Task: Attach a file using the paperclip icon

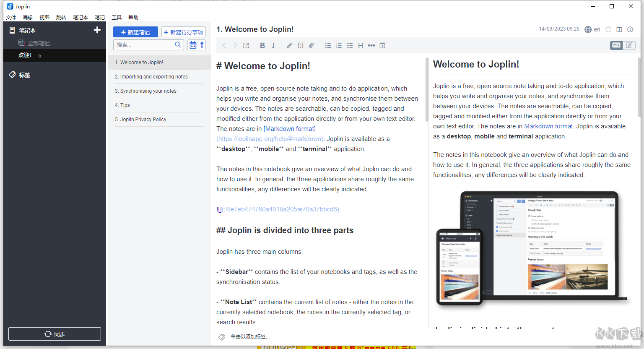Action: pyautogui.click(x=312, y=45)
